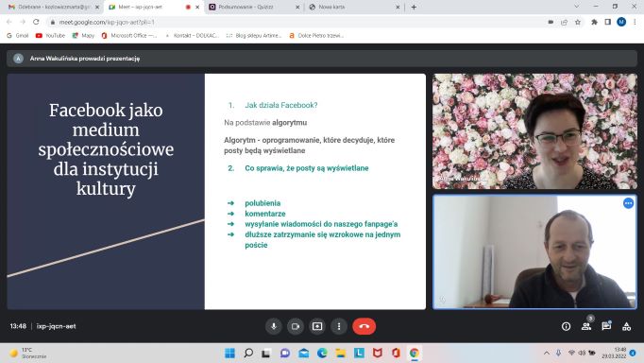Screen dimensions: 644x363
Task: Open the activities shapes icon
Action: (x=626, y=326)
